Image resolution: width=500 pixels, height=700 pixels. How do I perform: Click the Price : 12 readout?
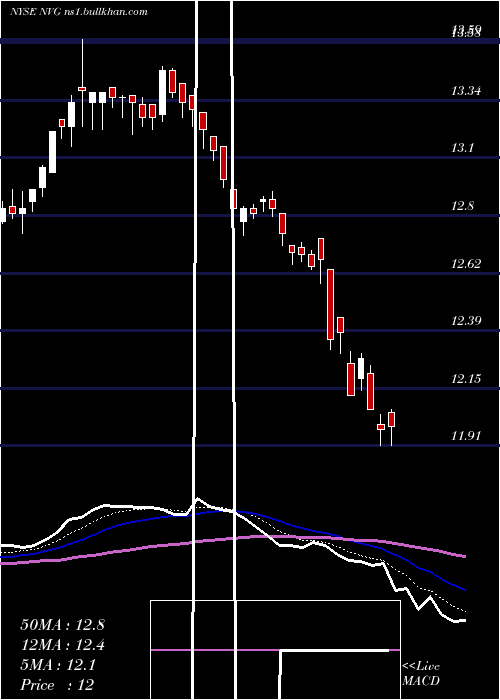point(57,685)
